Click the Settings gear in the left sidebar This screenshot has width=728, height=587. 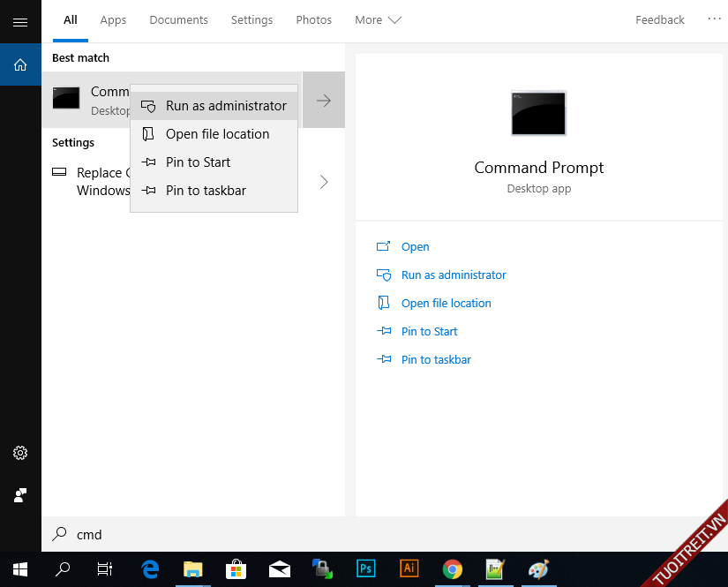coord(20,453)
